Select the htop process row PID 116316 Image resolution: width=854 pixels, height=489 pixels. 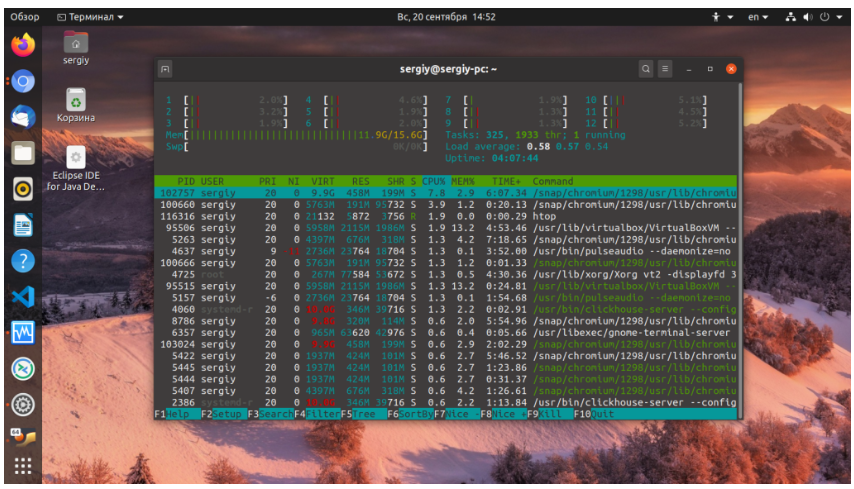[x=446, y=216]
